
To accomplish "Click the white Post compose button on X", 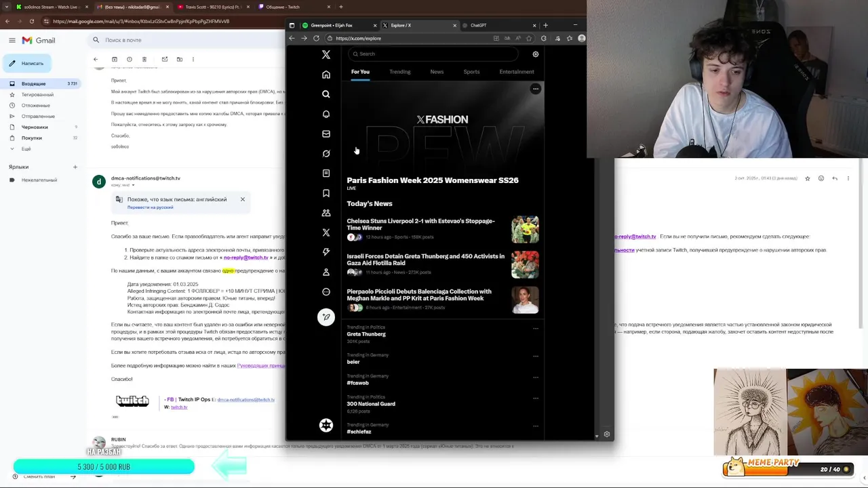I will click(x=326, y=317).
